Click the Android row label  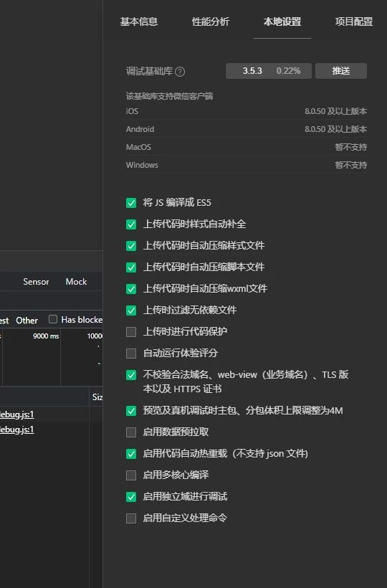click(x=140, y=129)
